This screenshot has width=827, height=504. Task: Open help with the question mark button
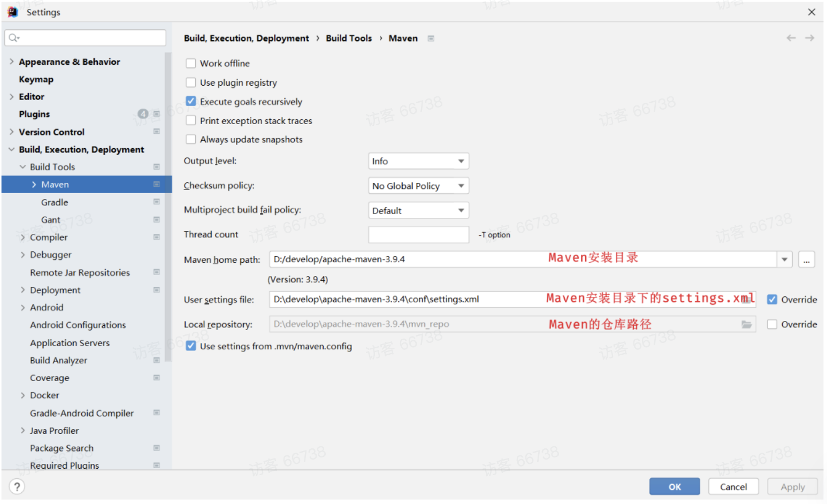[17, 486]
